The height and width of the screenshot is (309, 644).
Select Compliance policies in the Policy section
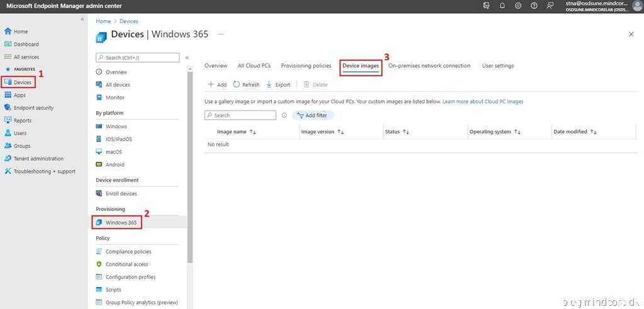pyautogui.click(x=128, y=252)
